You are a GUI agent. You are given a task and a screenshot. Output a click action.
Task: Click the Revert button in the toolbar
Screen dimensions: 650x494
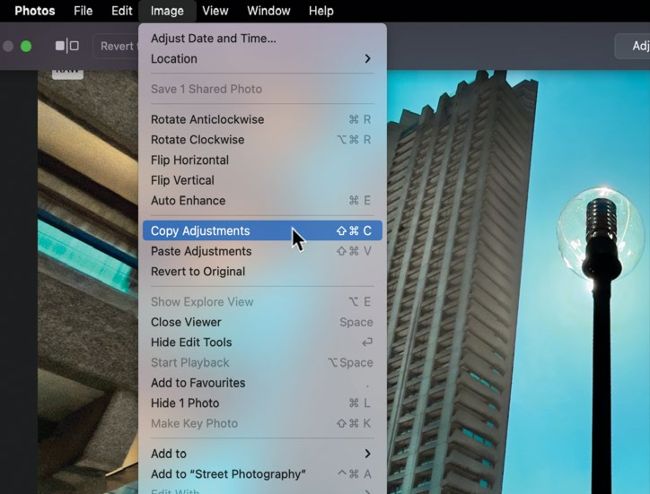pos(116,46)
